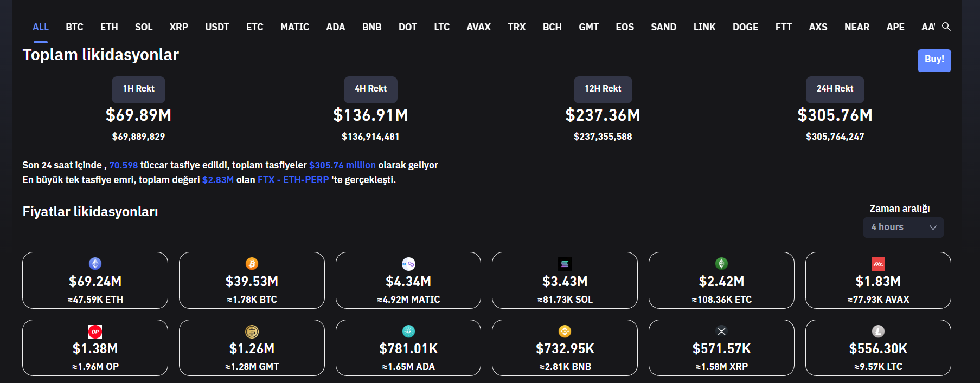This screenshot has height=383, width=980.
Task: Click the MATIC coin icon
Action: (x=408, y=264)
